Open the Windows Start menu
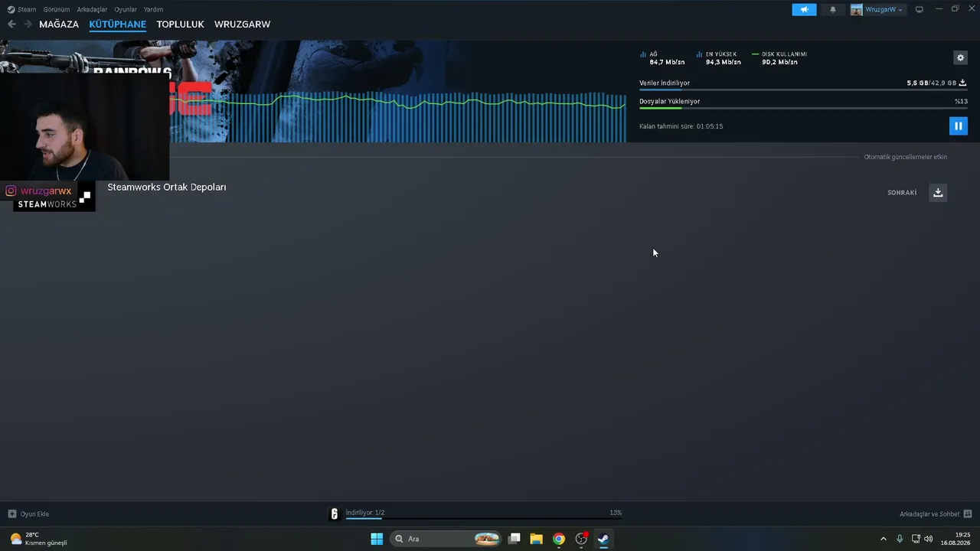The width and height of the screenshot is (980, 551). tap(377, 539)
